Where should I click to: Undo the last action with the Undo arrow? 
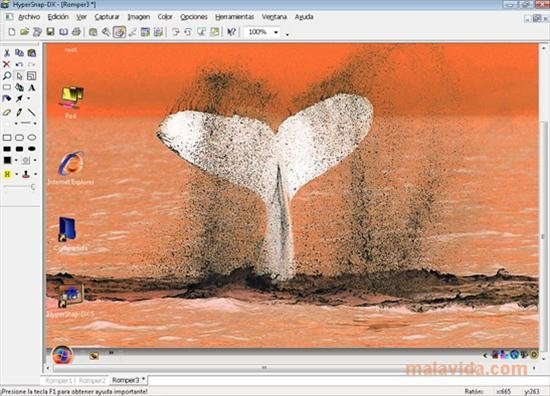click(19, 64)
